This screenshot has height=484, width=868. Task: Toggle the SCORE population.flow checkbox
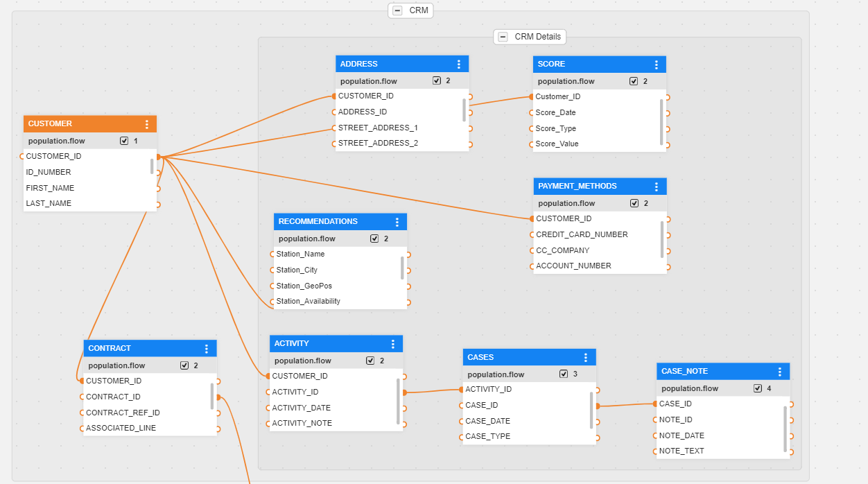(x=634, y=81)
